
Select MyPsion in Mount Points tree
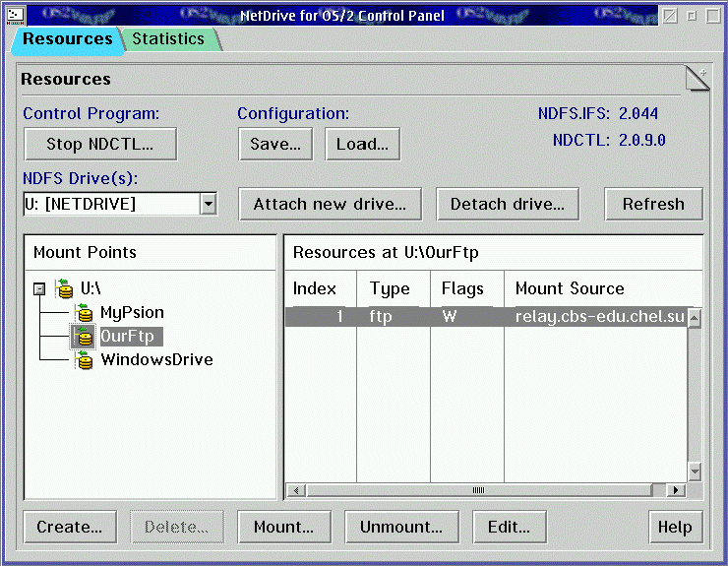(133, 312)
